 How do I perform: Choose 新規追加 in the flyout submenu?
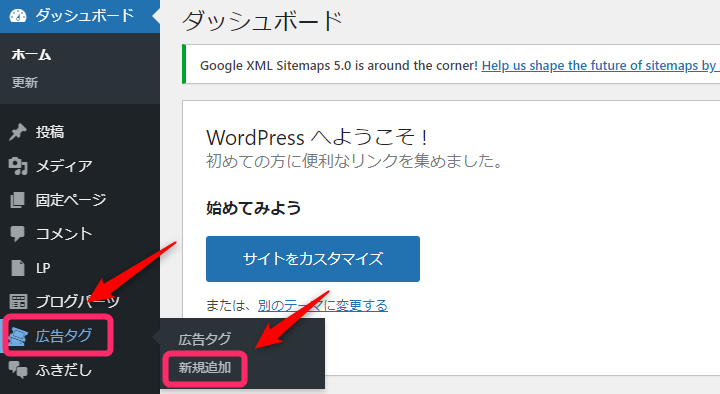(205, 368)
